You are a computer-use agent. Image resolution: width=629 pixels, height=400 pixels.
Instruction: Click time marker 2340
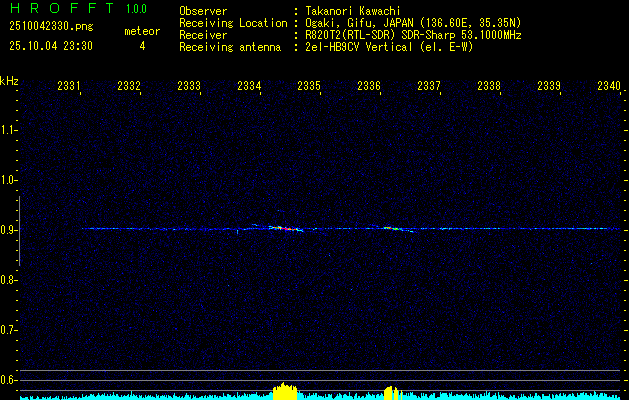609,86
